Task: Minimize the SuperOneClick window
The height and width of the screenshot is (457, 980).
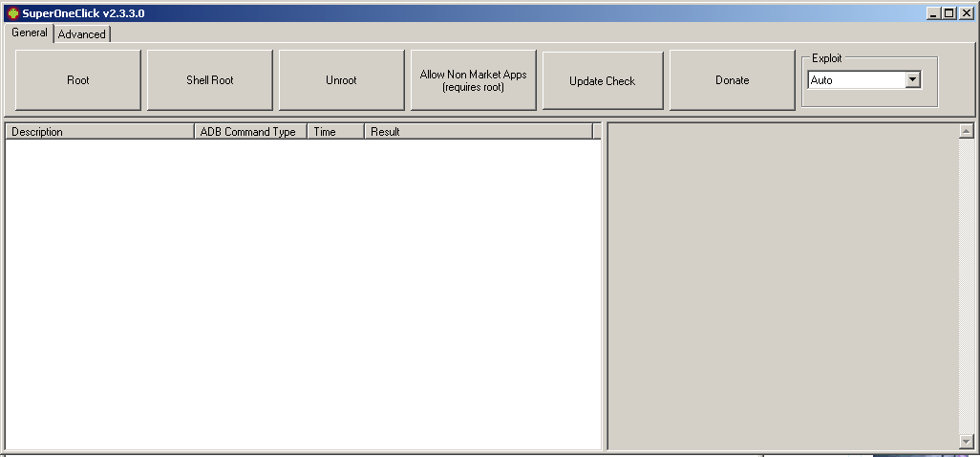Action: pos(934,13)
